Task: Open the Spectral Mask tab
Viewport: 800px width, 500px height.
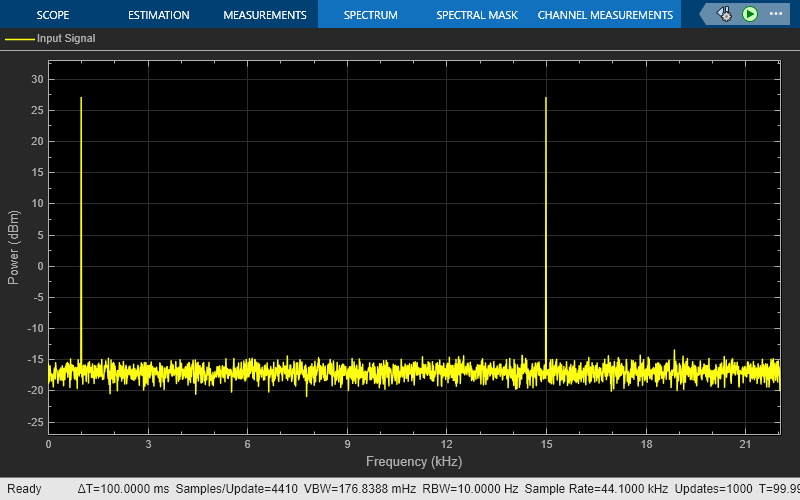Action: [x=477, y=15]
